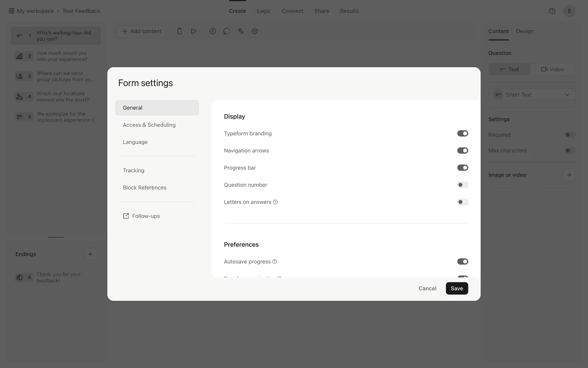Image resolution: width=588 pixels, height=368 pixels.
Task: Open the accessibility checker icon
Action: click(x=213, y=31)
